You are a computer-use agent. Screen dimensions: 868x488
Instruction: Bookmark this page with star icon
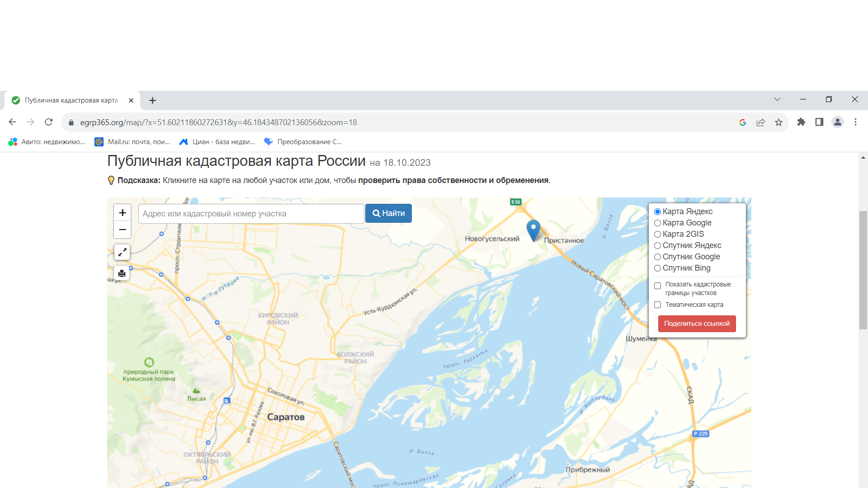778,122
